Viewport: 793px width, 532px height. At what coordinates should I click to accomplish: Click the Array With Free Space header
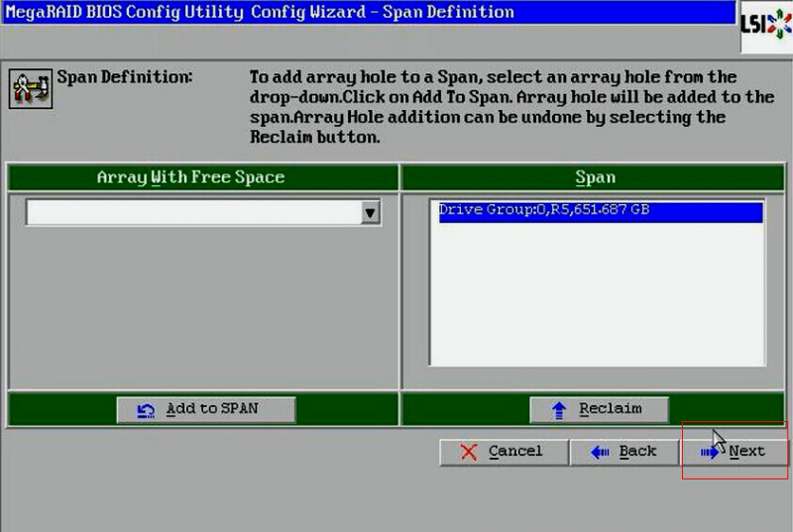click(x=190, y=178)
